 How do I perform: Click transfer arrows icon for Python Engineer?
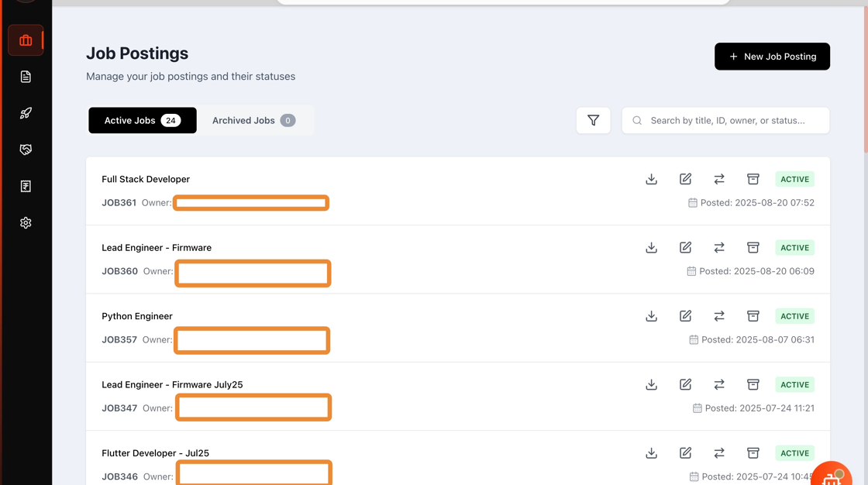[719, 316]
